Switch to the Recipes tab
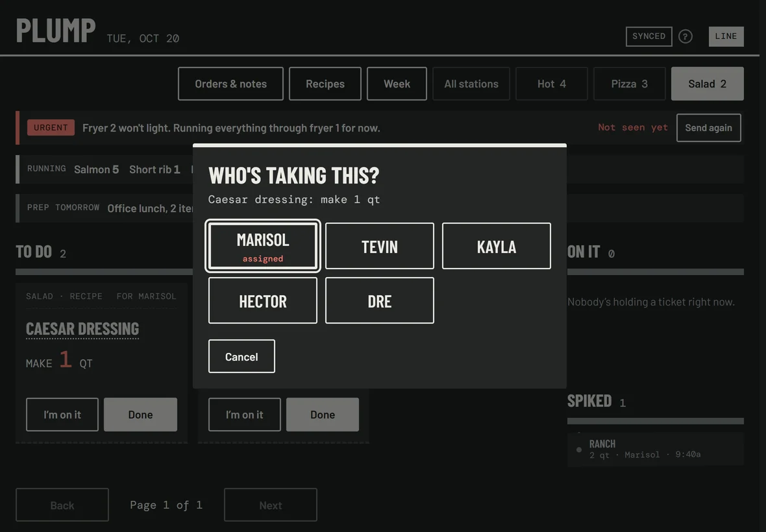 pos(325,84)
